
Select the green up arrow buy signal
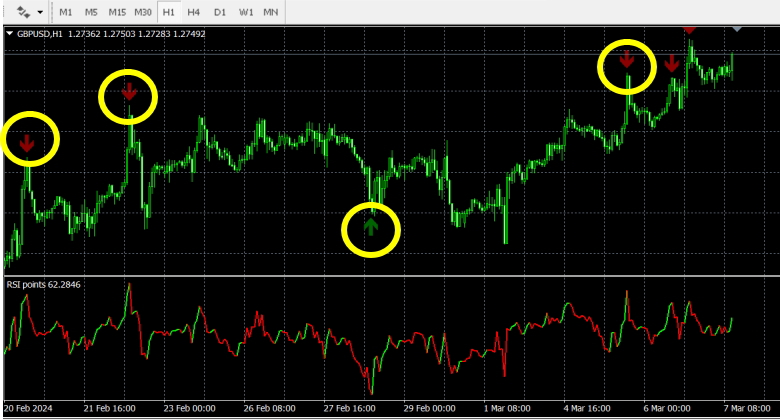point(371,225)
